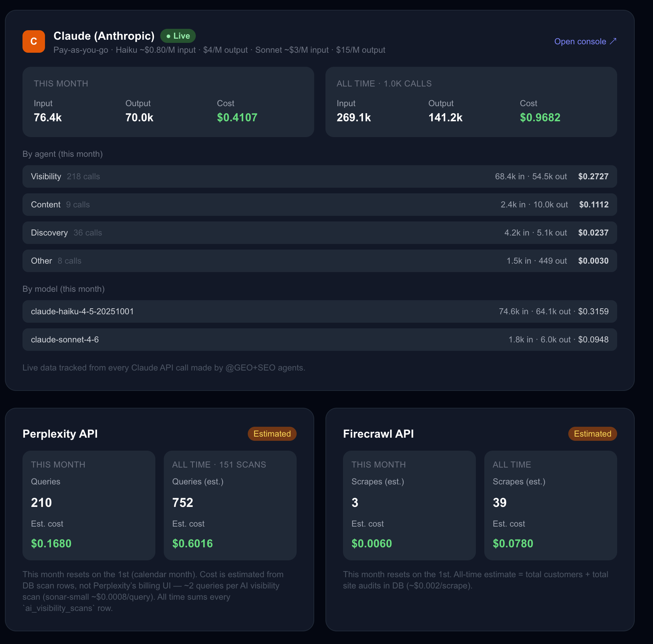
Task: Select the Content agent name
Action: [x=46, y=205]
